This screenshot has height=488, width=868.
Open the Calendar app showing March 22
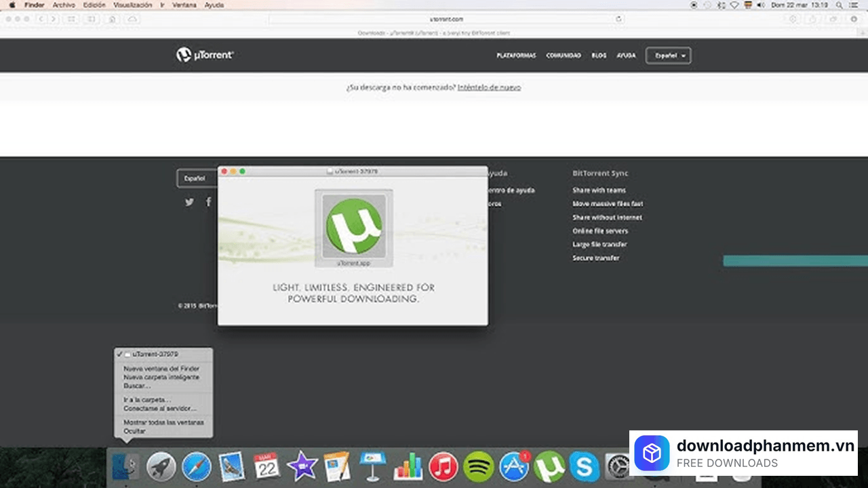coord(267,466)
